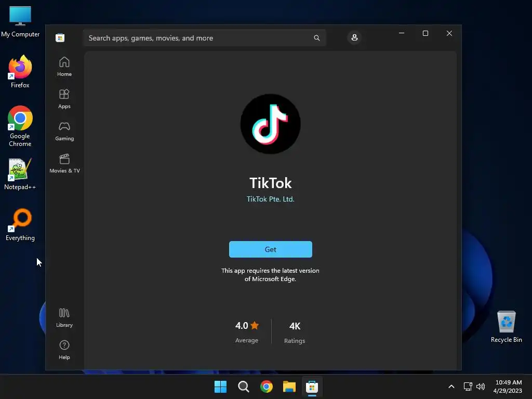Select the Google Chrome desktop shortcut
Viewport: 532px width, 399px height.
(x=20, y=126)
